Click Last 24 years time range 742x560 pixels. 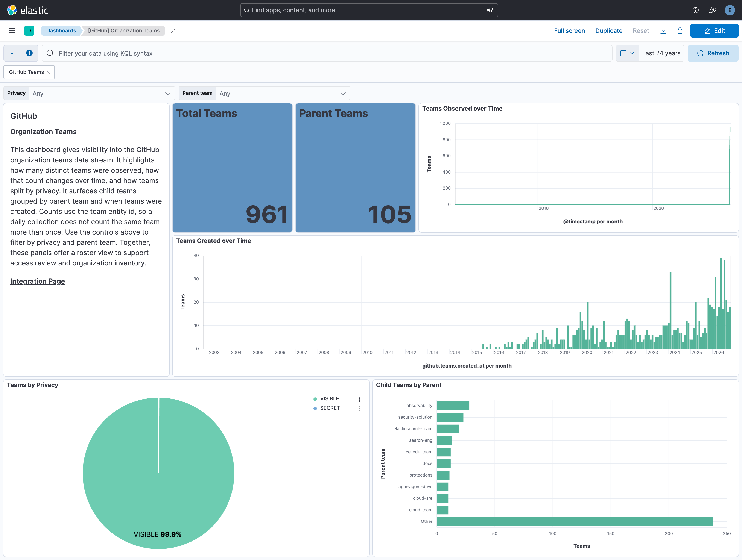[x=661, y=53]
